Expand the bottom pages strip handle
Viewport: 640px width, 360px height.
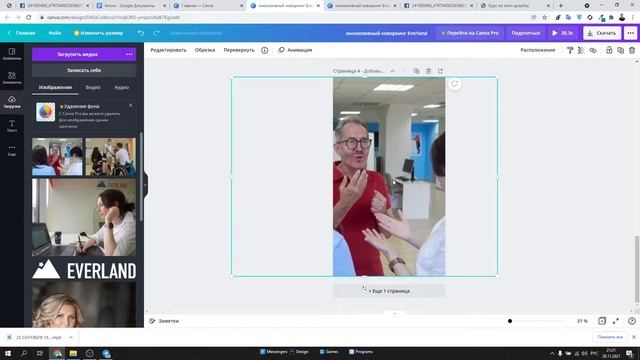pyautogui.click(x=394, y=313)
